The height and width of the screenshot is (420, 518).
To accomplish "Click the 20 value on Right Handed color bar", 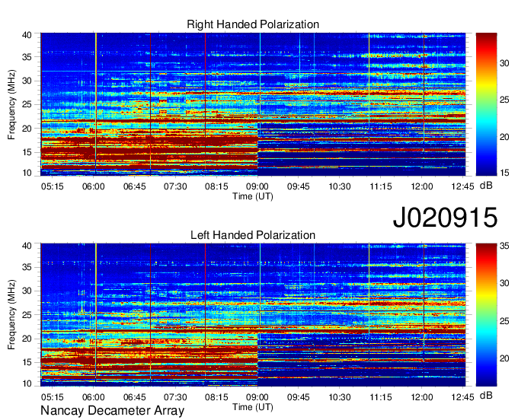I will coord(504,137).
